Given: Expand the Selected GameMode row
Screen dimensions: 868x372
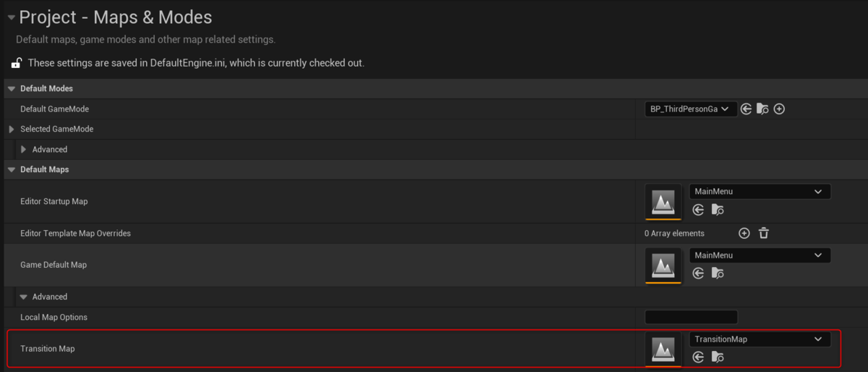Looking at the screenshot, I should pyautogui.click(x=11, y=129).
